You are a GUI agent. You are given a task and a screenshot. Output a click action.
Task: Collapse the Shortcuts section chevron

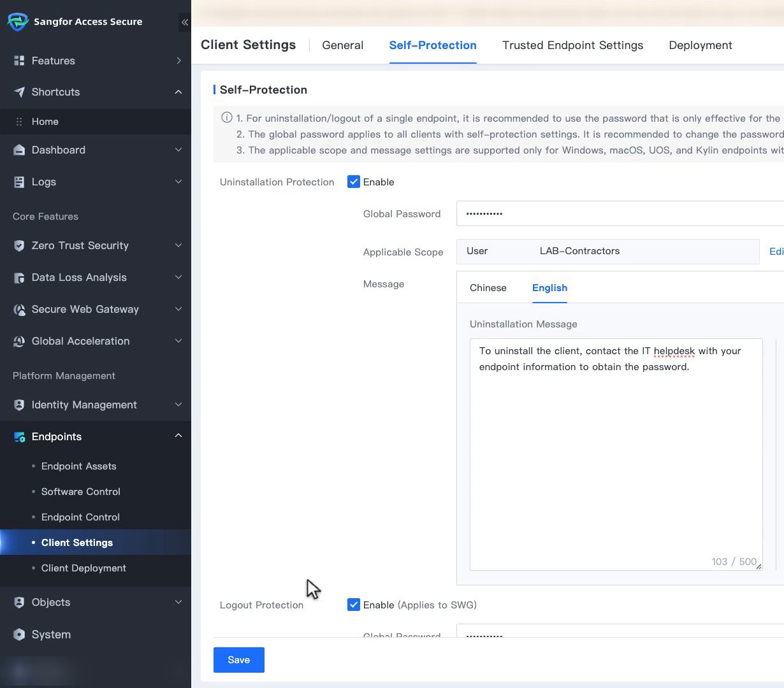click(x=178, y=92)
